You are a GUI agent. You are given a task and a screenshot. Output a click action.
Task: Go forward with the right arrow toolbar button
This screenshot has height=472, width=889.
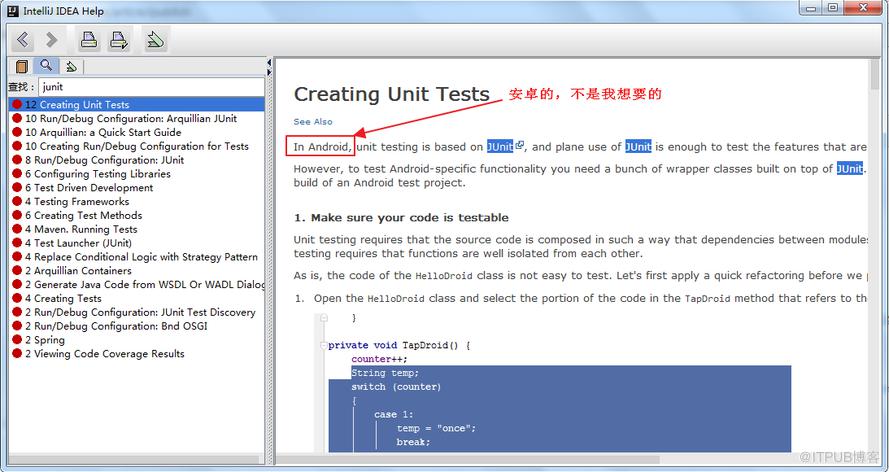(52, 40)
